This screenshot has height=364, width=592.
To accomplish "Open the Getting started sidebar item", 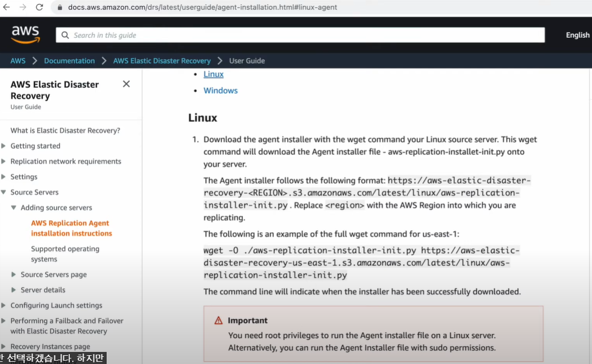I will tap(36, 146).
